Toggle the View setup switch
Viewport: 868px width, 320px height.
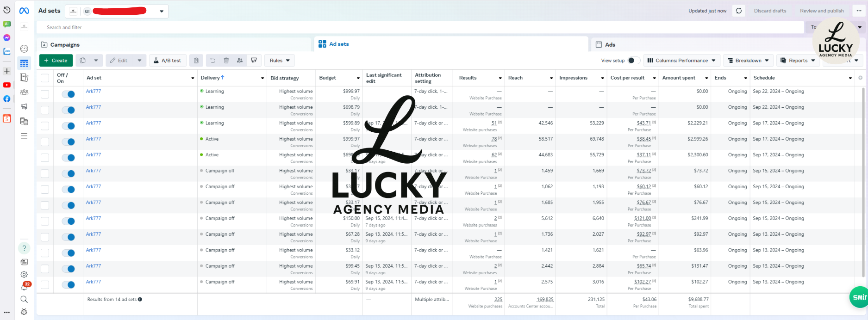(634, 61)
